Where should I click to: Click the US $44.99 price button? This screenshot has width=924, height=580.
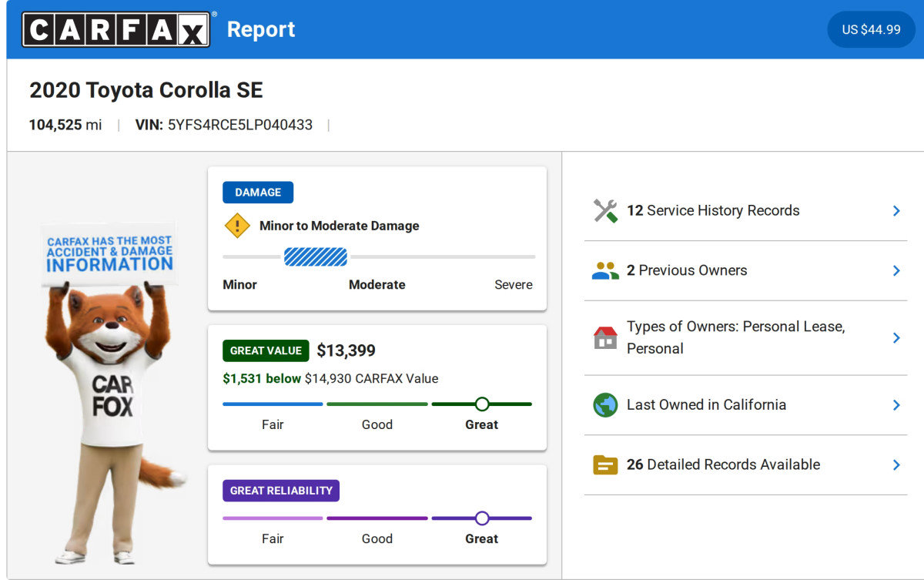click(871, 29)
